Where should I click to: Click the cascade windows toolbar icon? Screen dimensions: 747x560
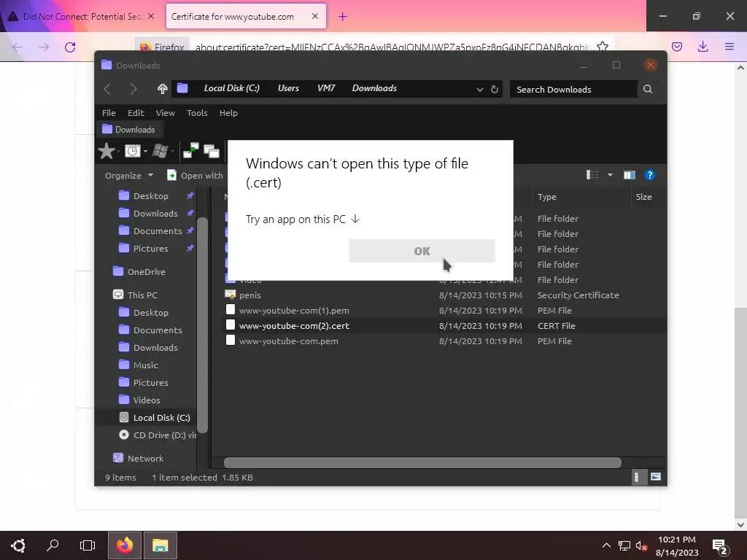[x=212, y=151]
